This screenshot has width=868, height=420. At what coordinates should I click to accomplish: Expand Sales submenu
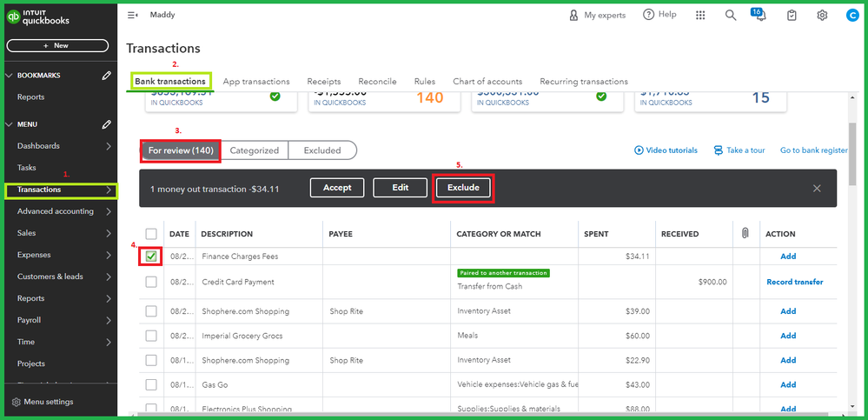(x=109, y=233)
